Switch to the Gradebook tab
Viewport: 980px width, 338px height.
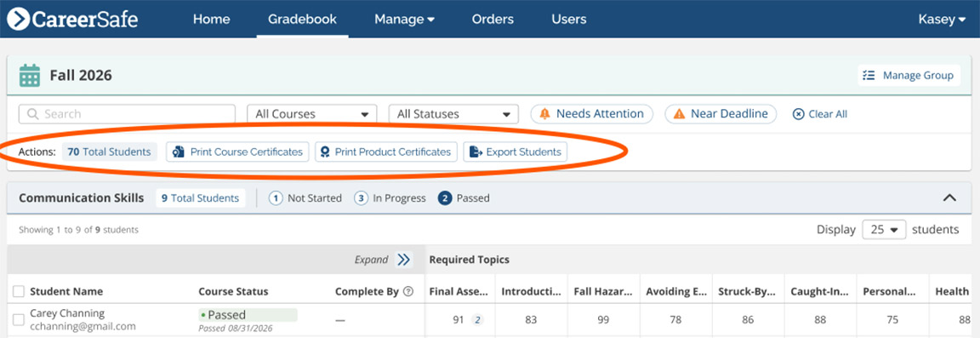[x=303, y=19]
